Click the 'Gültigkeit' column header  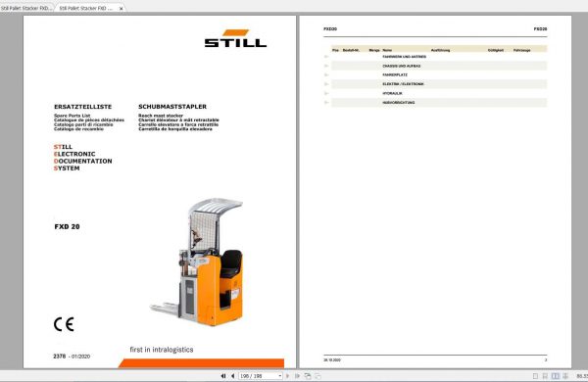point(495,50)
